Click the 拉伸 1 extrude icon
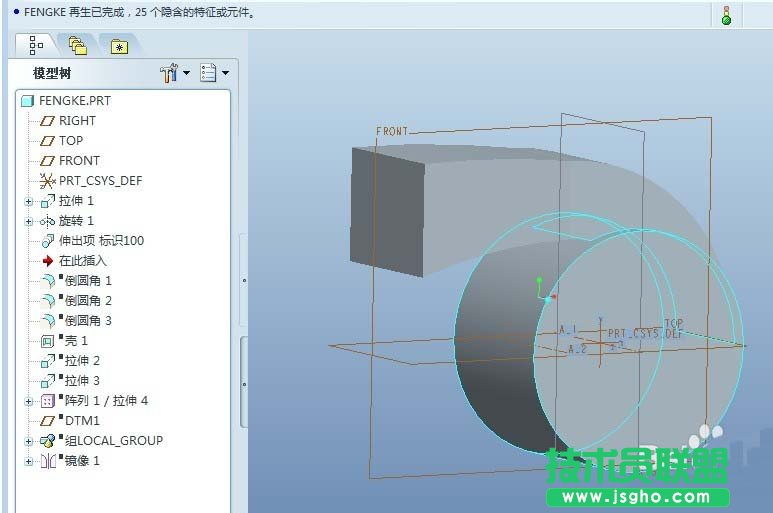This screenshot has width=773, height=513. click(x=47, y=201)
